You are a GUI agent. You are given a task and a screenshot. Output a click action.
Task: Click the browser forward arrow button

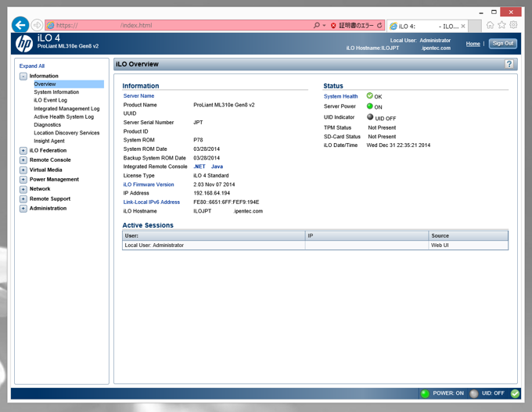pos(37,25)
